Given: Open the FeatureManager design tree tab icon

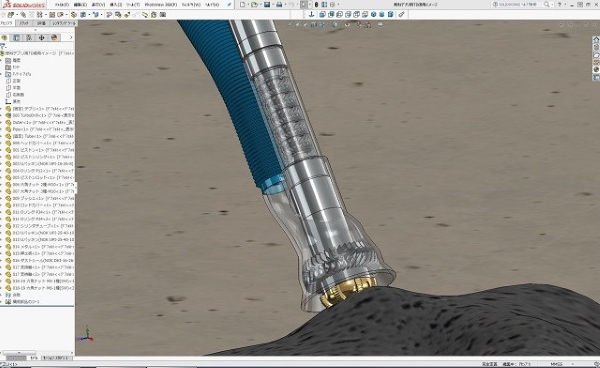Looking at the screenshot, I should coord(4,37).
